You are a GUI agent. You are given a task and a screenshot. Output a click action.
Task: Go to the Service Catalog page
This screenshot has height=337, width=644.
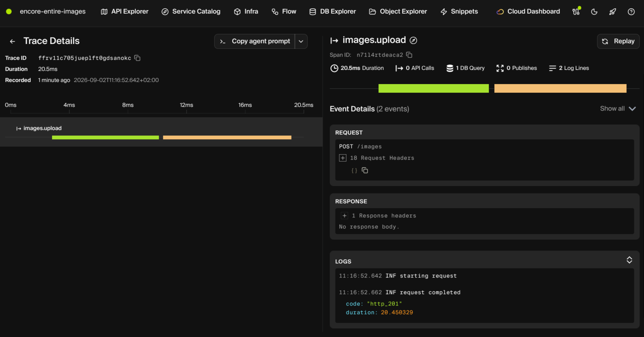click(x=191, y=12)
